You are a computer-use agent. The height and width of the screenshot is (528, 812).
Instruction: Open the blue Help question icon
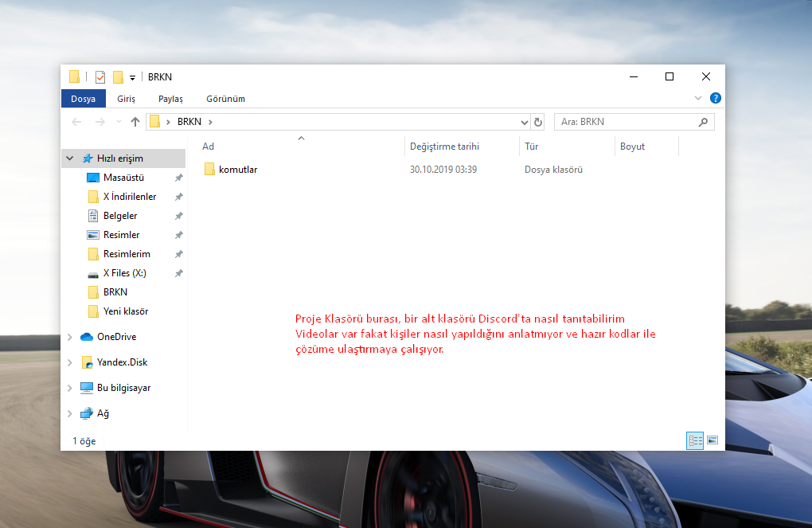pos(715,98)
